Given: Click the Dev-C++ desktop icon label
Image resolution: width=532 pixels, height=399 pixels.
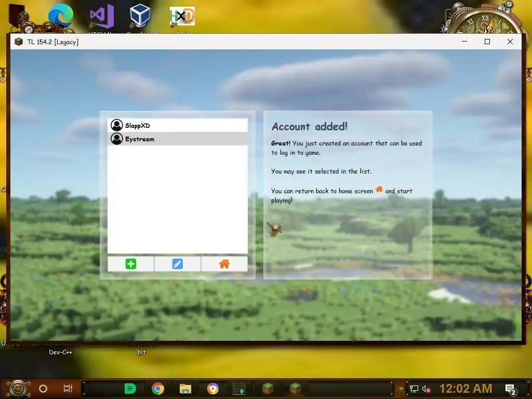Looking at the screenshot, I should (x=60, y=352).
